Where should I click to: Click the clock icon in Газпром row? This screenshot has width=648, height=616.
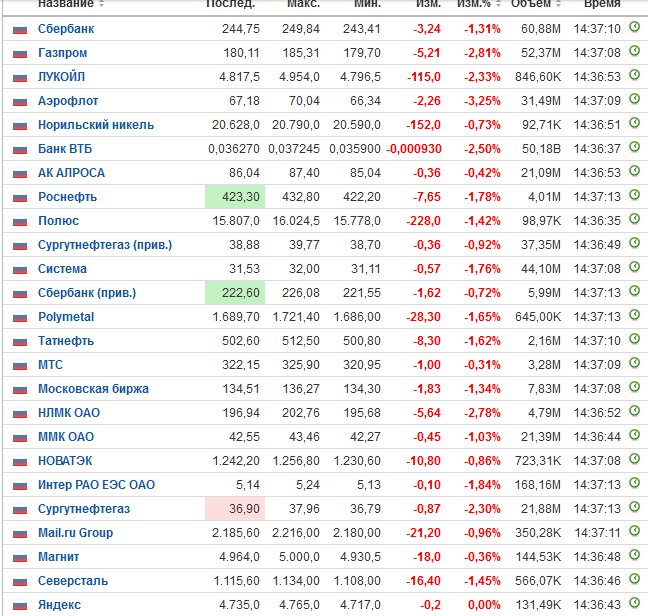[634, 51]
